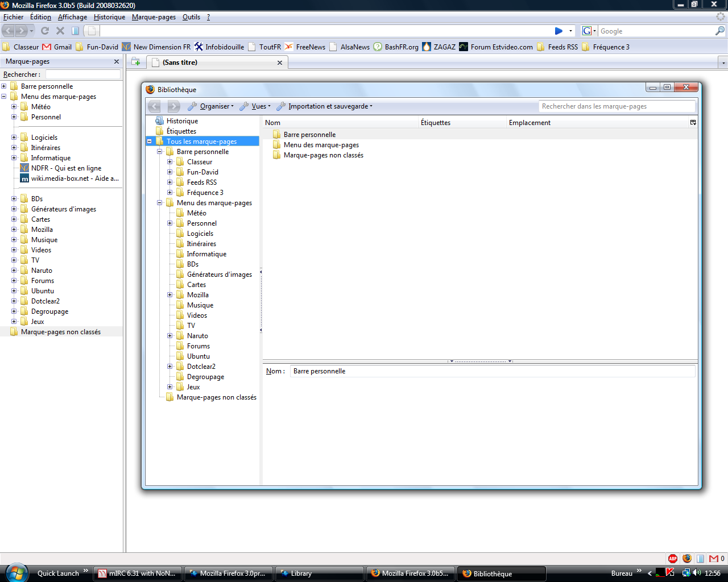Click the Adblock Plus icon in status bar
Image resolution: width=728 pixels, height=582 pixels.
[x=673, y=559]
